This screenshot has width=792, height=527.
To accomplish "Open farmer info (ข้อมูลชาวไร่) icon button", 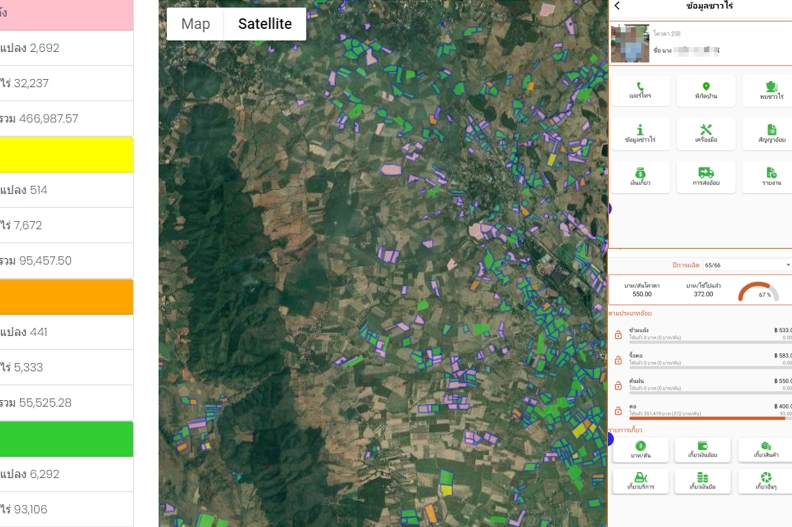I will (640, 133).
